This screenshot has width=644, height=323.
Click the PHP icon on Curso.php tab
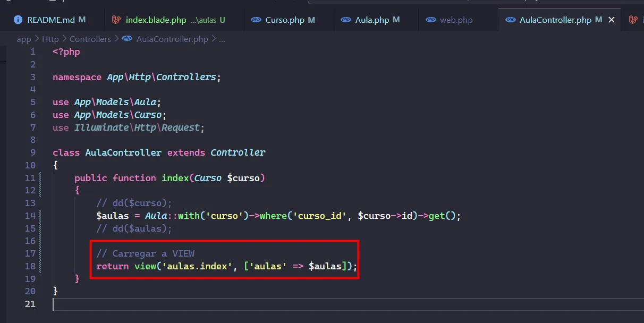click(x=256, y=20)
